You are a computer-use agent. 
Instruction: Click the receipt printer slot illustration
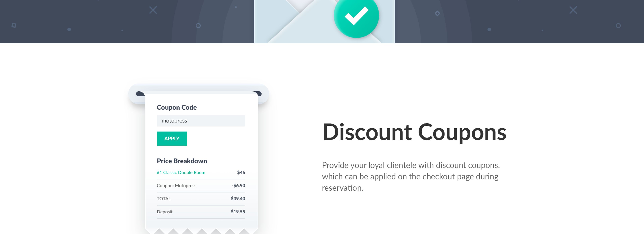pos(199,94)
